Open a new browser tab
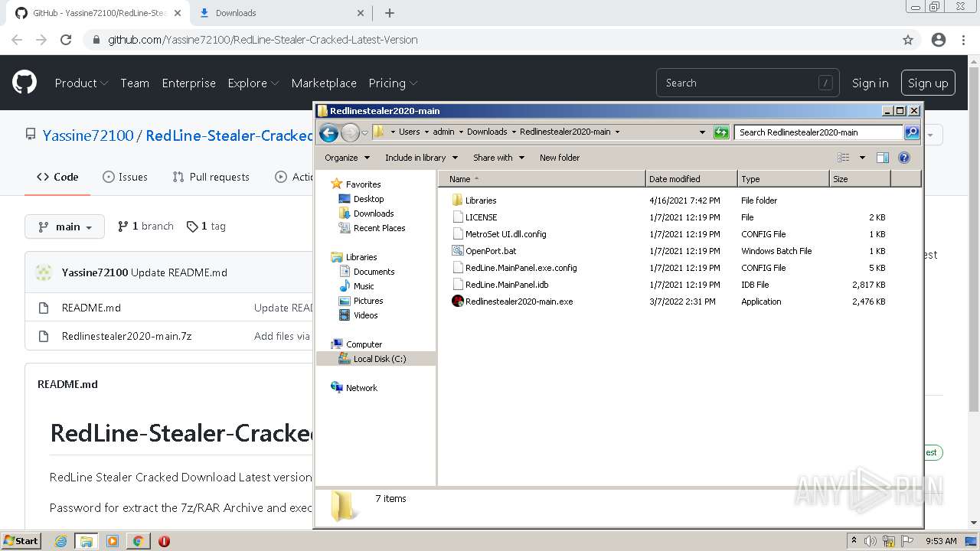The image size is (980, 551). 390,13
